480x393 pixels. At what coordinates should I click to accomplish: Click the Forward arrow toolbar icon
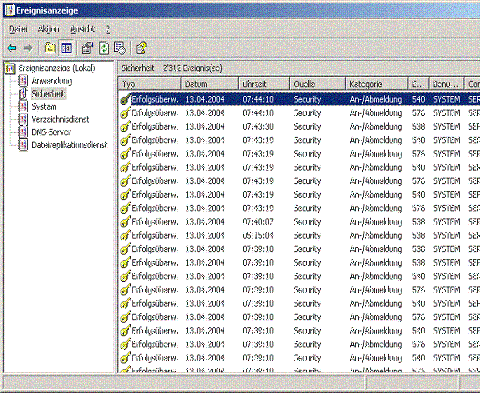tap(28, 48)
